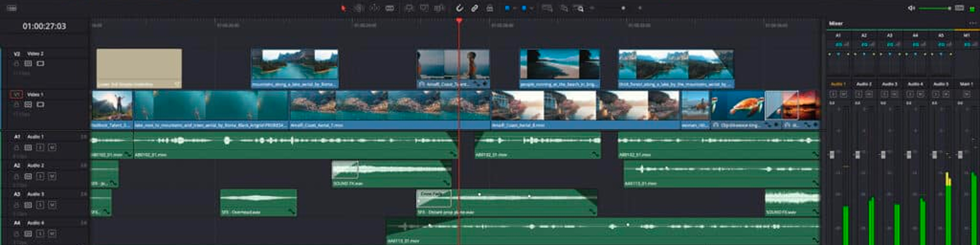Activate the Trim Edit mode tool
This screenshot has width=980, height=245.
tap(359, 8)
